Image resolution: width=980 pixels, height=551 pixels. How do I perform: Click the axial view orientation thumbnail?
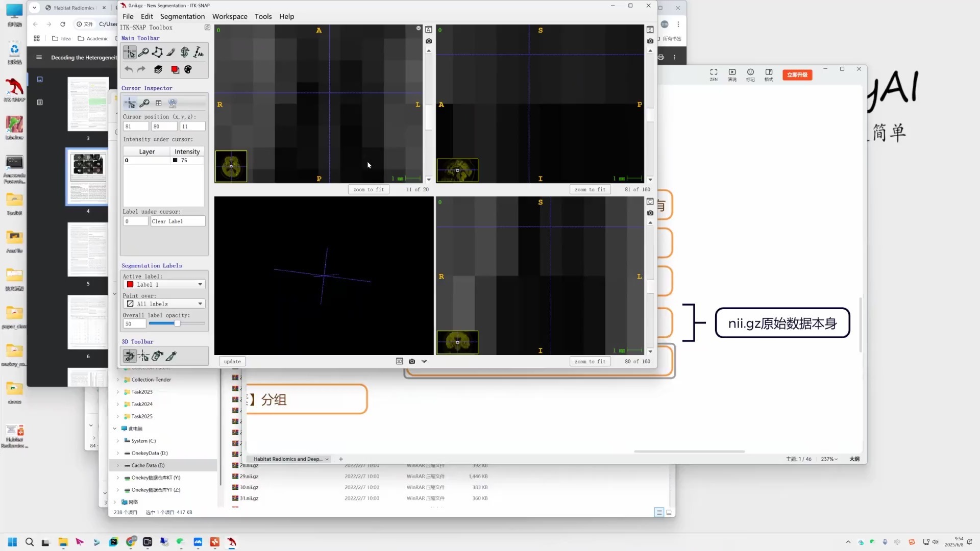click(x=231, y=166)
